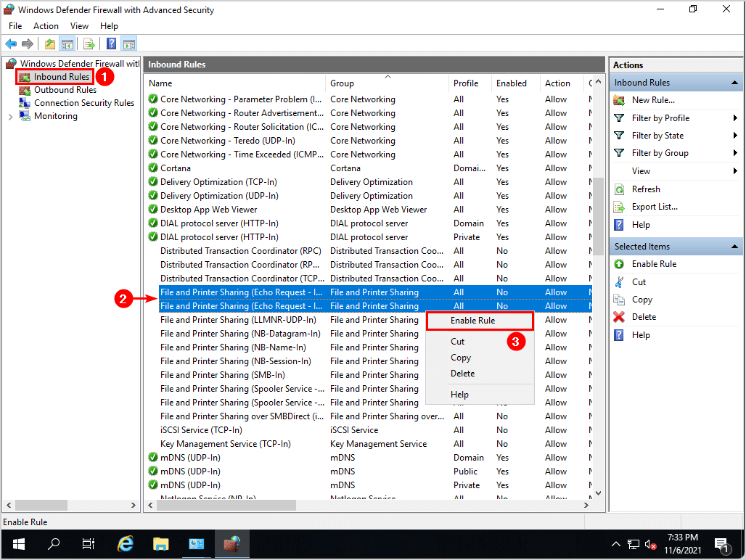Expand the Monitoring tree node

10,117
